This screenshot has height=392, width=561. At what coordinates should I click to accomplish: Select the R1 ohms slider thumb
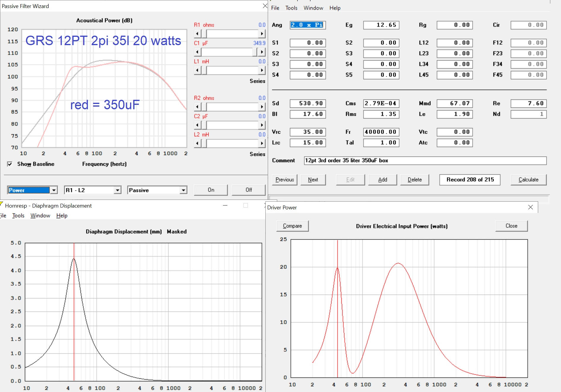pos(204,34)
